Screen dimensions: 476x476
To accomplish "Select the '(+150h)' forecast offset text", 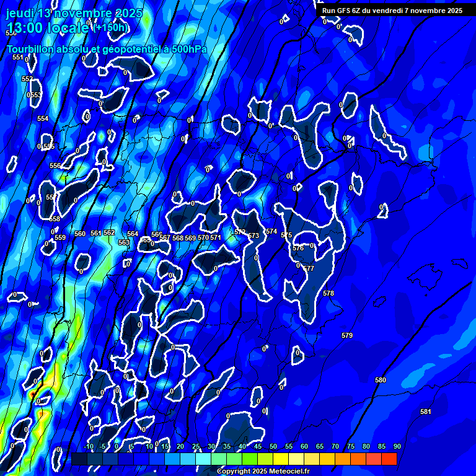I will tap(112, 27).
